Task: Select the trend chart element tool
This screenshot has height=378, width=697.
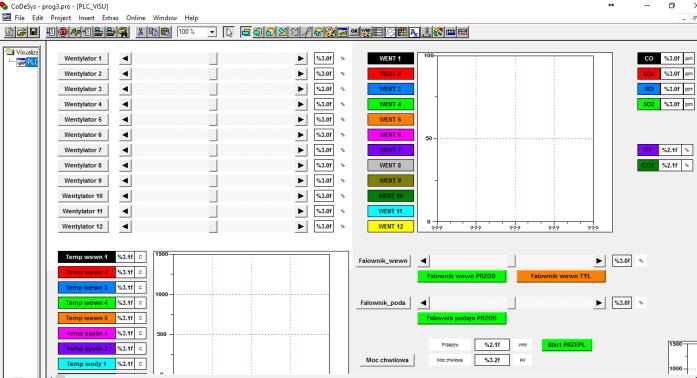Action: [389, 32]
